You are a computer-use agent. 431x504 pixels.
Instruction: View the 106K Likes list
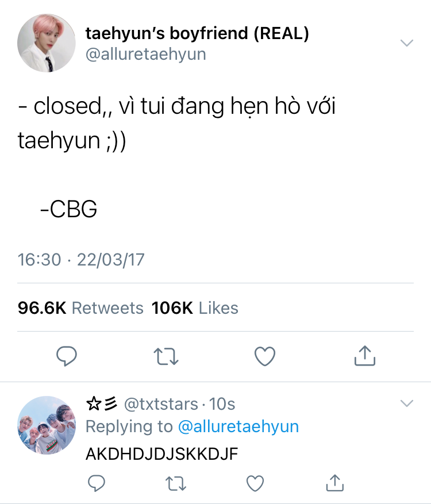coord(195,308)
